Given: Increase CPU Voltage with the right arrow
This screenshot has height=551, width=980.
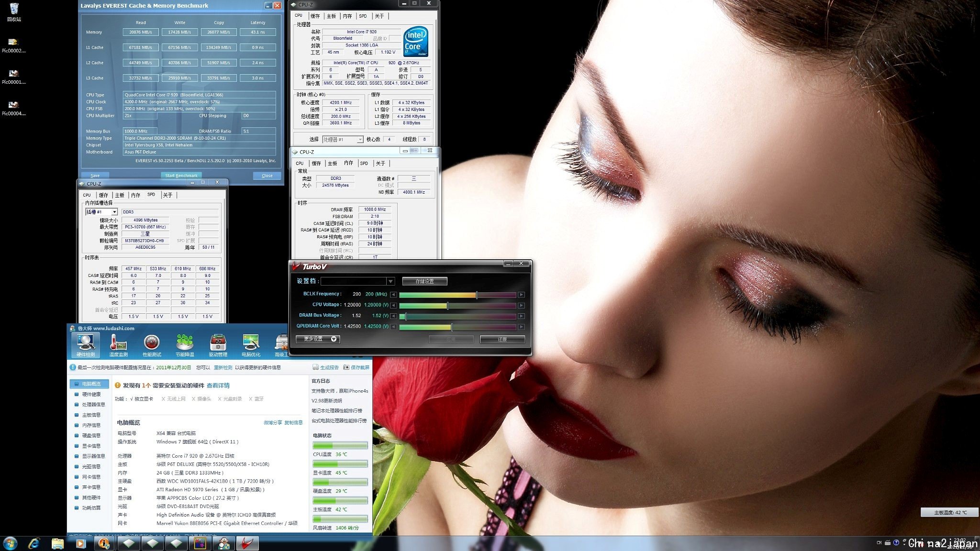Looking at the screenshot, I should [x=521, y=305].
